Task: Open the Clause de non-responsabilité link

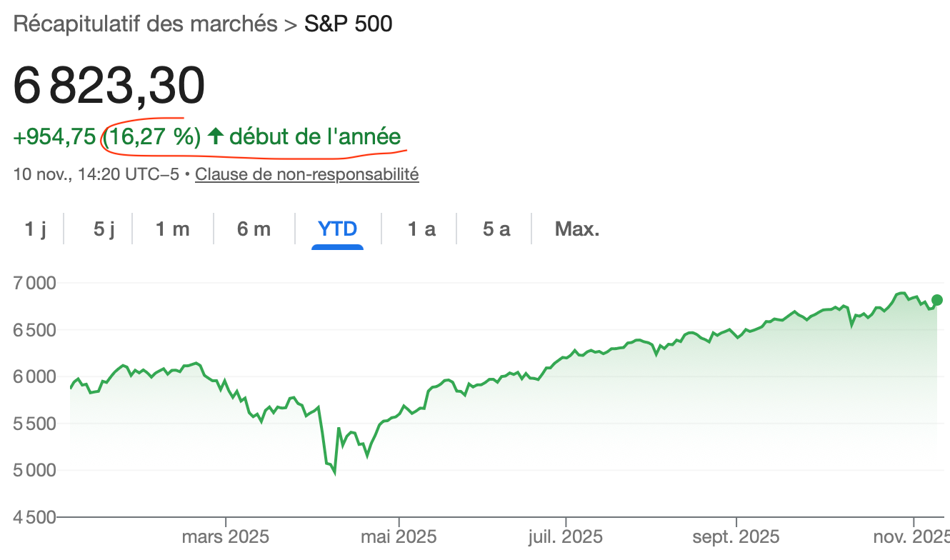Action: click(306, 174)
